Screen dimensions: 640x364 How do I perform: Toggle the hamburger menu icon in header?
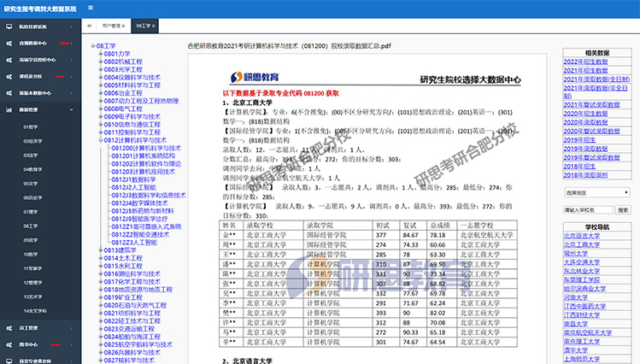tap(91, 8)
